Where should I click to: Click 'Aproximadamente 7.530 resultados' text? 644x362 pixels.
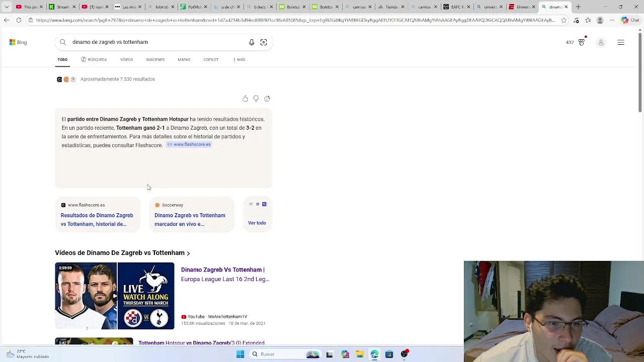pos(118,79)
